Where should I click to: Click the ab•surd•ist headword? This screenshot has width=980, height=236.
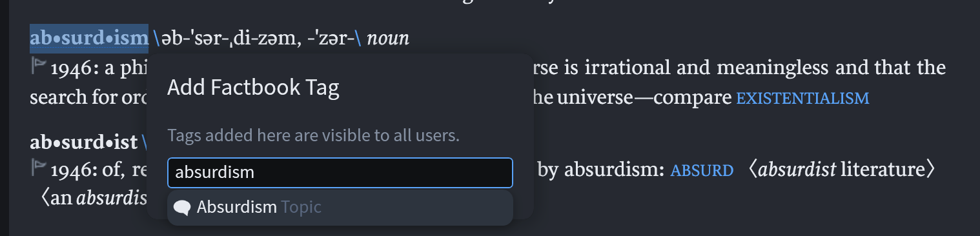pos(84,141)
